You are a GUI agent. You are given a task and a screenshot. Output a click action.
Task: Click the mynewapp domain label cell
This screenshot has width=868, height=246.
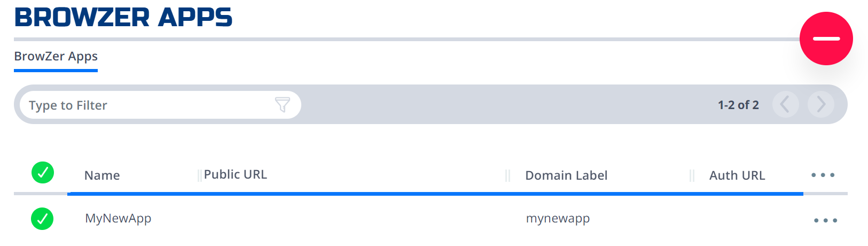tap(558, 218)
